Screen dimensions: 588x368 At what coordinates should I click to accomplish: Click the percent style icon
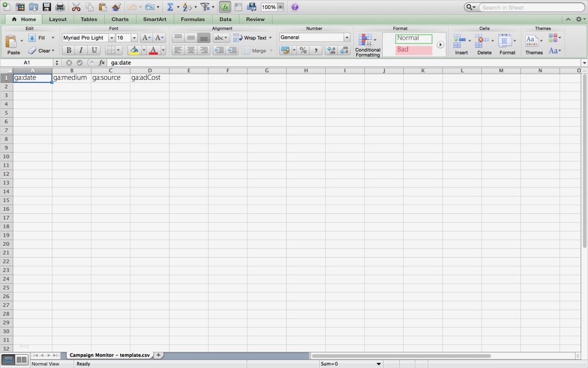coord(303,50)
